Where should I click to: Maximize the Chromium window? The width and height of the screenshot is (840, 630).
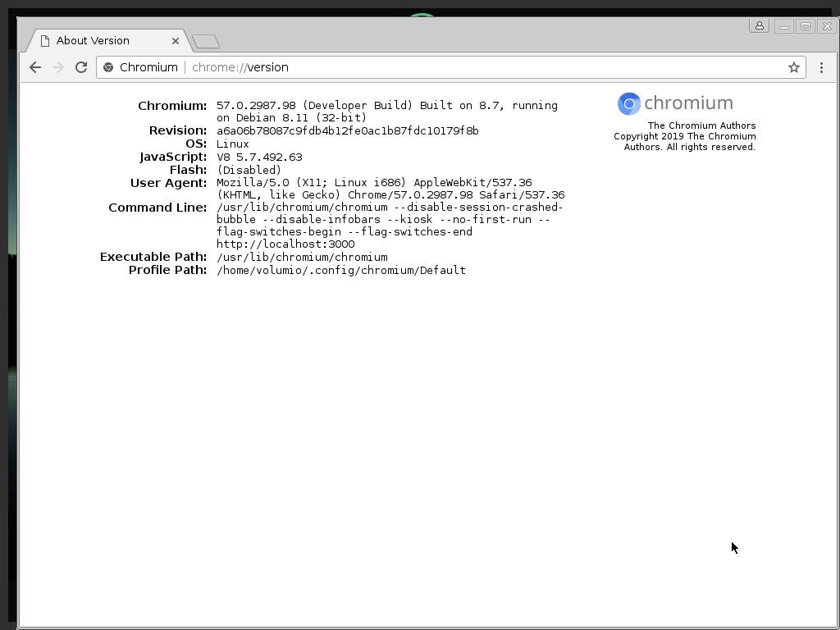pyautogui.click(x=806, y=26)
